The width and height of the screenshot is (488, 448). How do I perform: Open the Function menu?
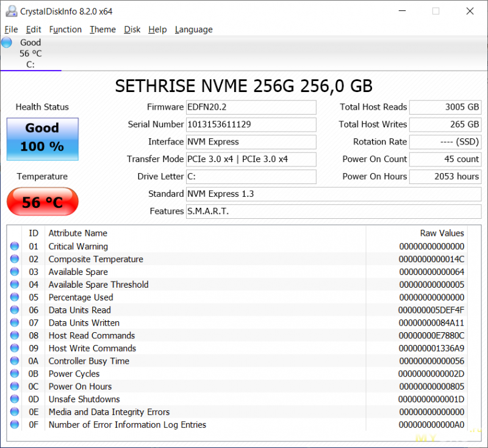coord(65,29)
